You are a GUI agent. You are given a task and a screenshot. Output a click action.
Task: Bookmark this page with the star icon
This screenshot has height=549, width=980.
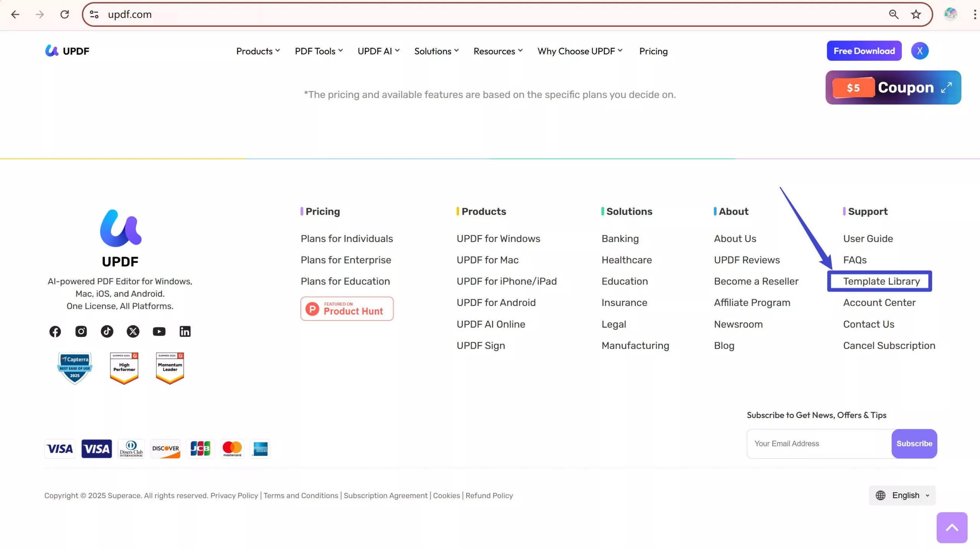[916, 15]
